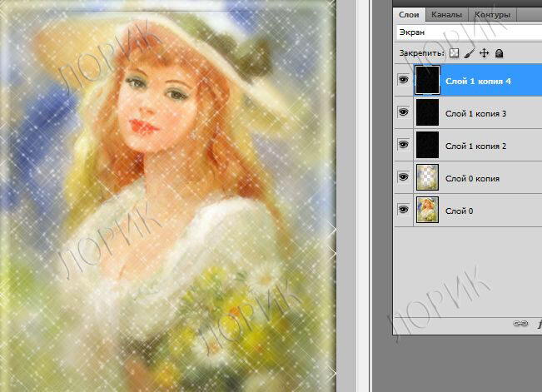The height and width of the screenshot is (392, 542).
Task: Toggle lock transparent pixels icon
Action: 455,53
